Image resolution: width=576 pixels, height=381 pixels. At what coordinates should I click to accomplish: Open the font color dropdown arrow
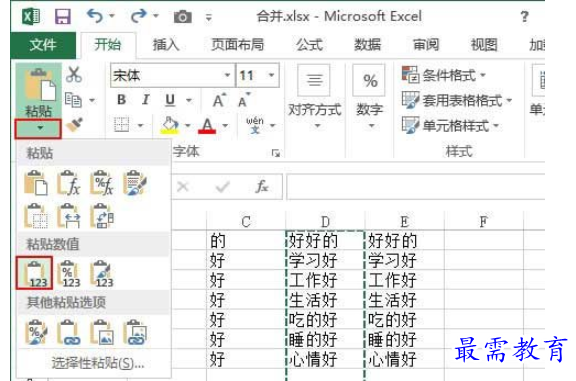[x=226, y=126]
